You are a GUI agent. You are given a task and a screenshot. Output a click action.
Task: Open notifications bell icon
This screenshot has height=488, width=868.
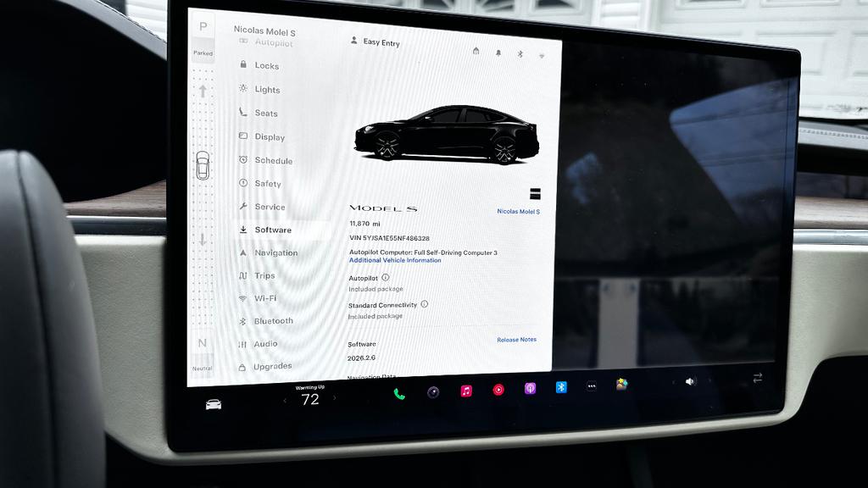click(498, 53)
